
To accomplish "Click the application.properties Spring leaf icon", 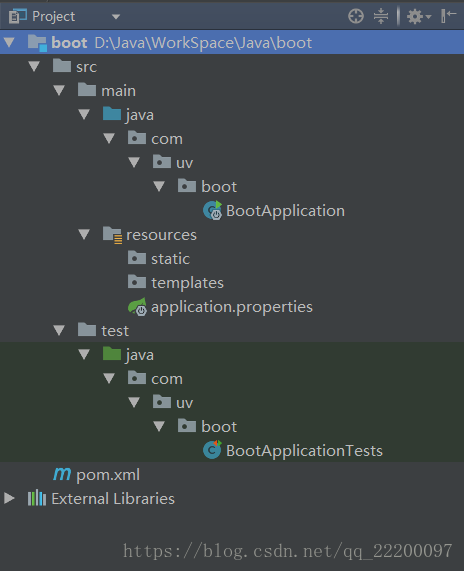I will point(137,307).
